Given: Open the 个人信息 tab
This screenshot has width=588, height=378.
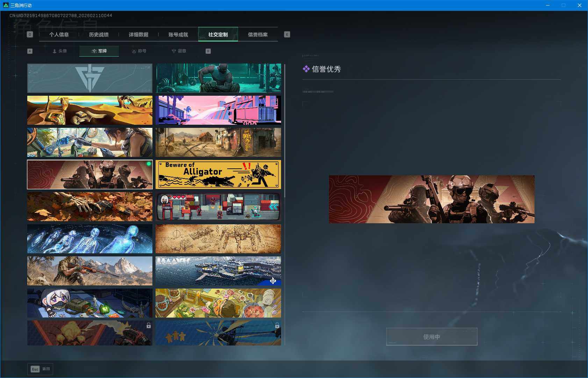Looking at the screenshot, I should 59,35.
